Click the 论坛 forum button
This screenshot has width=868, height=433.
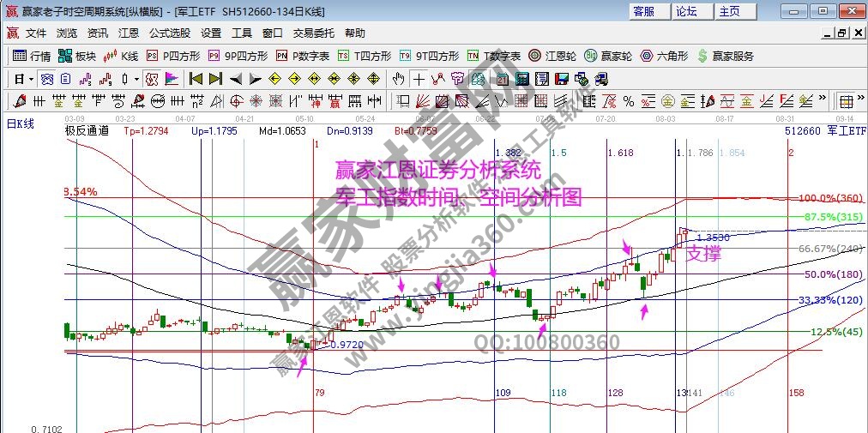[687, 11]
